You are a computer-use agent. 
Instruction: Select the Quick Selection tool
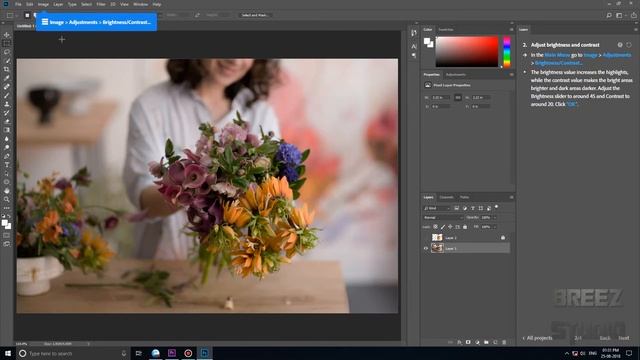tap(7, 61)
